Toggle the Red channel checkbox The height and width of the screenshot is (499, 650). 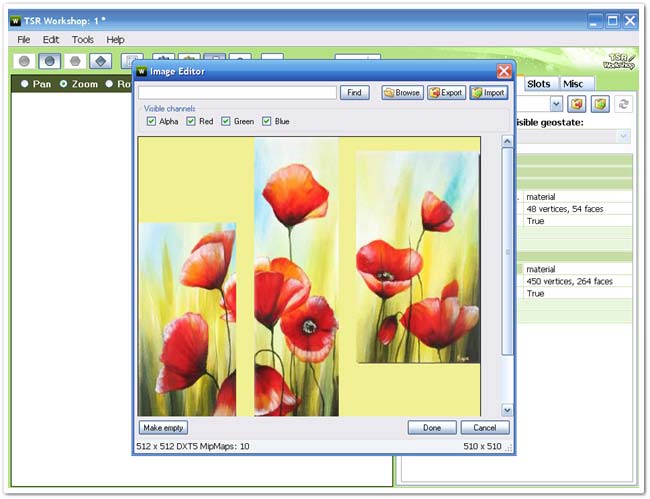[x=191, y=121]
